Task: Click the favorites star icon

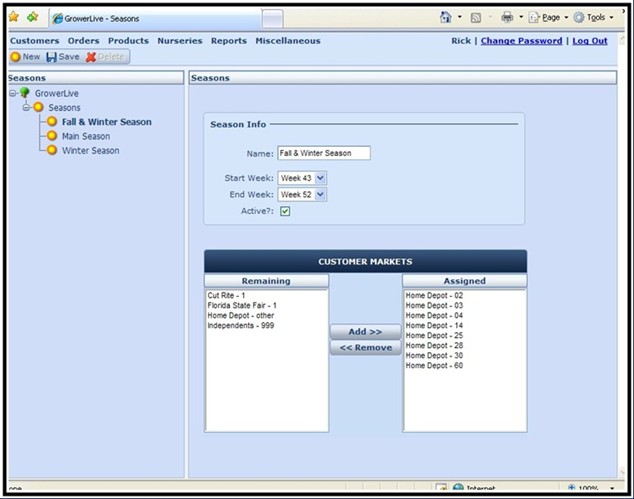Action: pos(14,17)
